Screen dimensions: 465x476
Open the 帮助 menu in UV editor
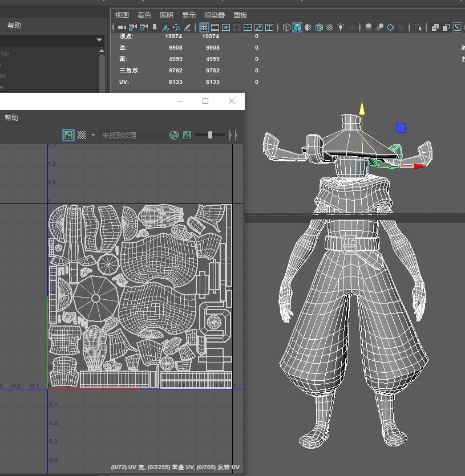(11, 118)
